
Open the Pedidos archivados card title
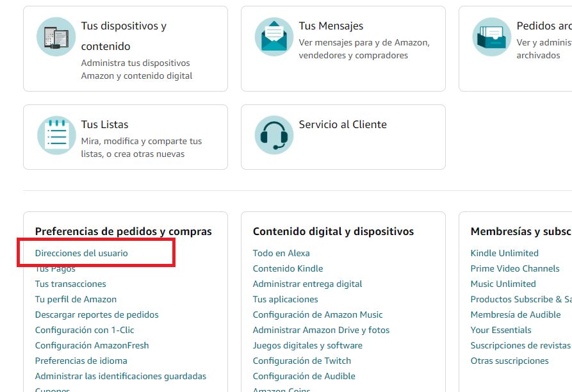544,26
